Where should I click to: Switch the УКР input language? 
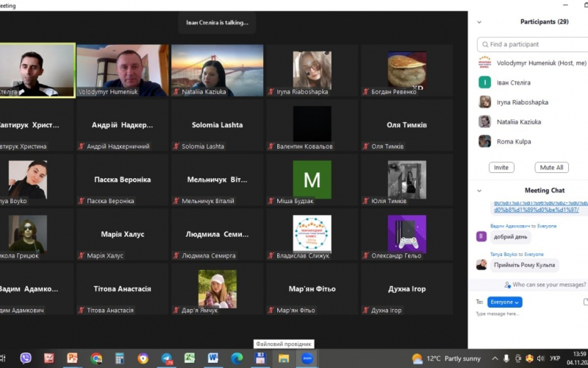click(x=555, y=358)
